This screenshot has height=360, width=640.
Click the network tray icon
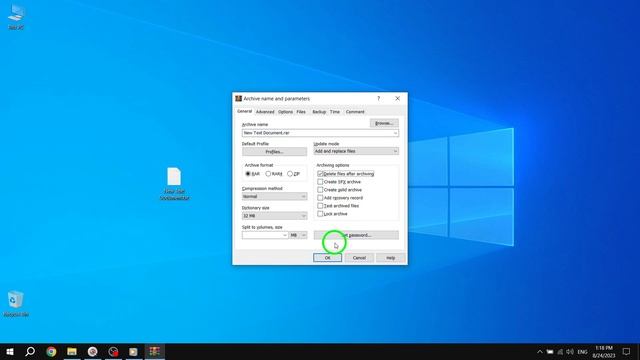560,352
